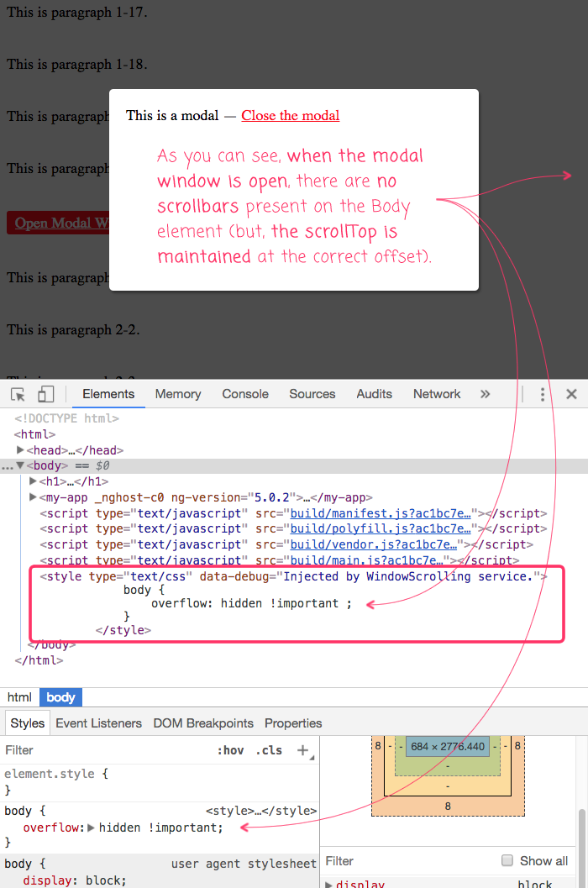Select the html breadcrumb item
588x888 pixels.
(19, 697)
